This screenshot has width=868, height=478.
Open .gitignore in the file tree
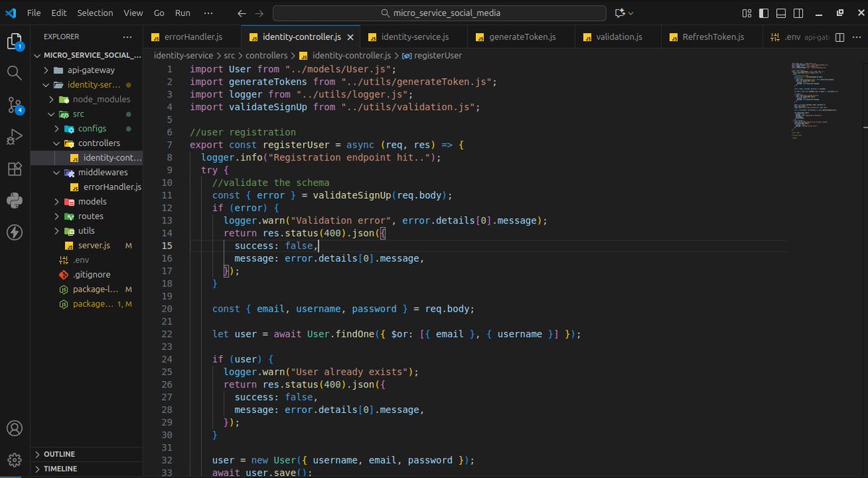(90, 275)
